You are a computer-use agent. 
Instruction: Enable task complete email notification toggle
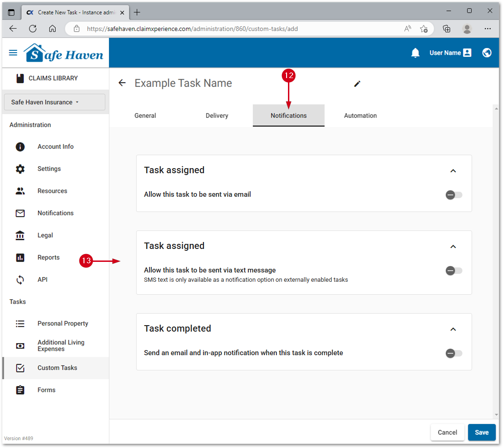click(x=453, y=353)
